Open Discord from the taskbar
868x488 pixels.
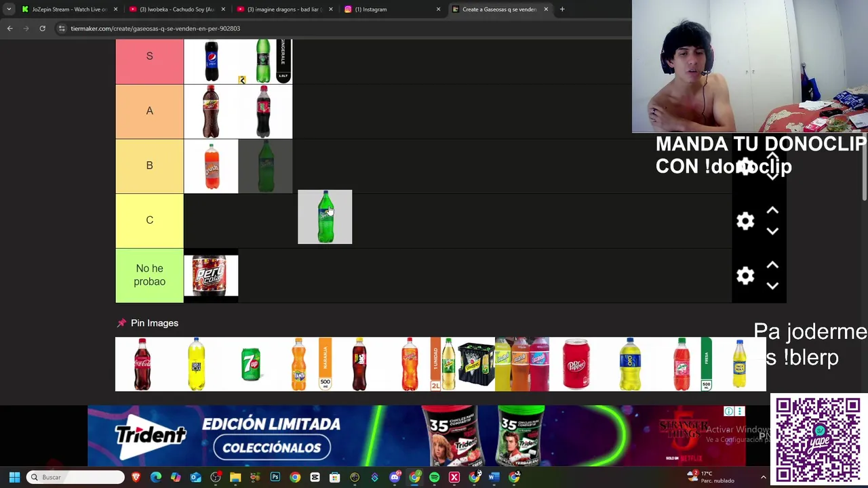tap(395, 477)
